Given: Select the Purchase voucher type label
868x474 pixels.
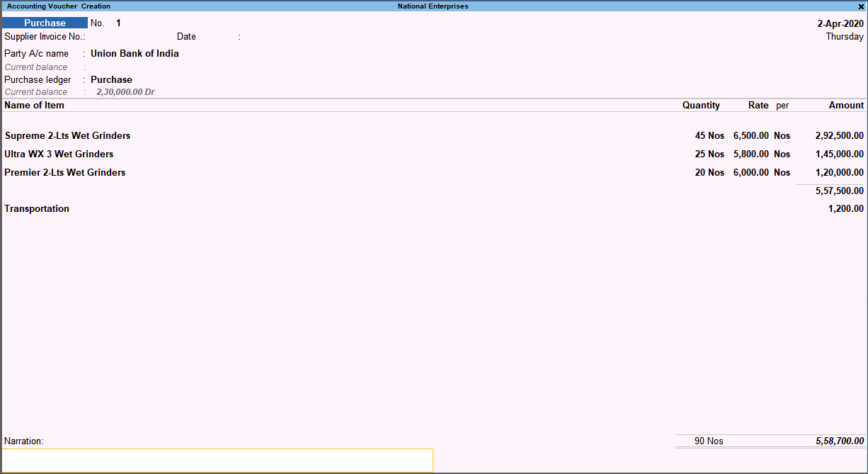Looking at the screenshot, I should [x=45, y=23].
